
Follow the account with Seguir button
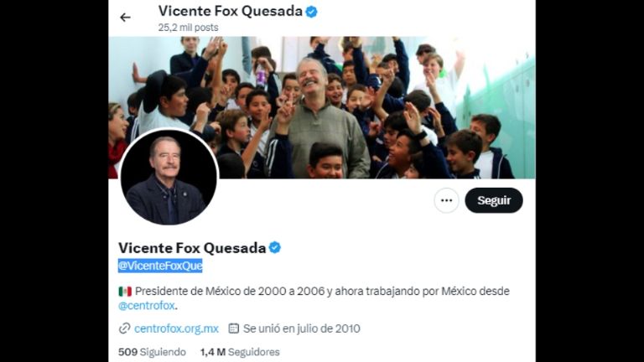(x=494, y=200)
